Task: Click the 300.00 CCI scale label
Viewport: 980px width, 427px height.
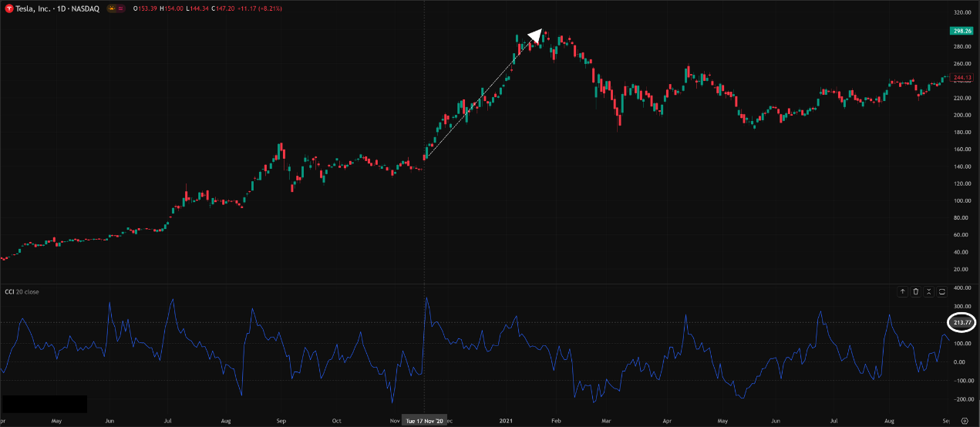Action: coord(961,306)
